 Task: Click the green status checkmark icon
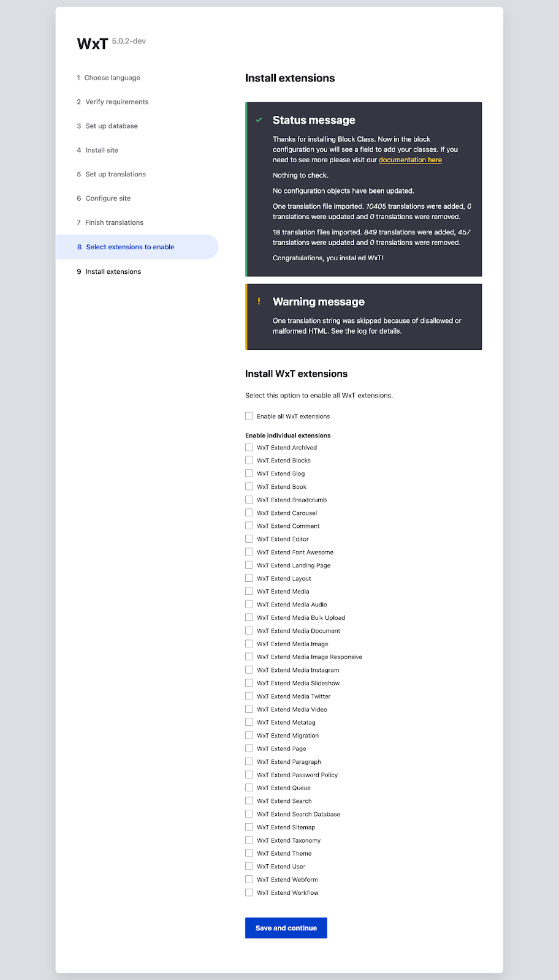(x=259, y=120)
